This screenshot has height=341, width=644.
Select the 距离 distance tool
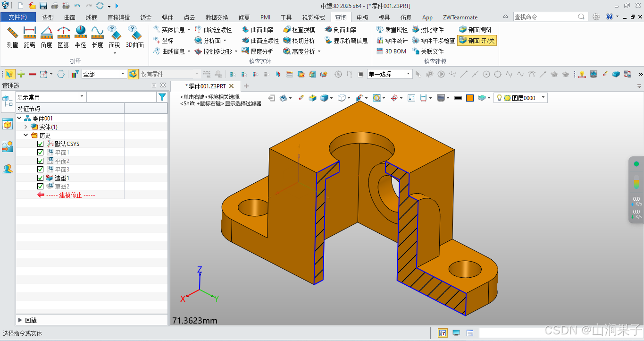(29, 37)
